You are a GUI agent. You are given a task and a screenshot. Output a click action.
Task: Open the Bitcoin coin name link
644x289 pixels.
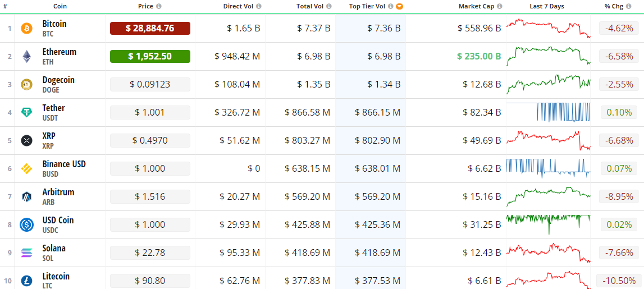[54, 24]
